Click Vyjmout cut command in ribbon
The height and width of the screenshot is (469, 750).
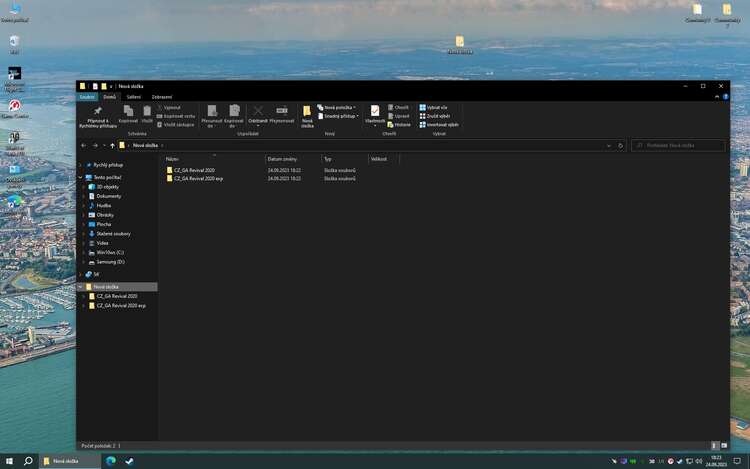(x=169, y=108)
